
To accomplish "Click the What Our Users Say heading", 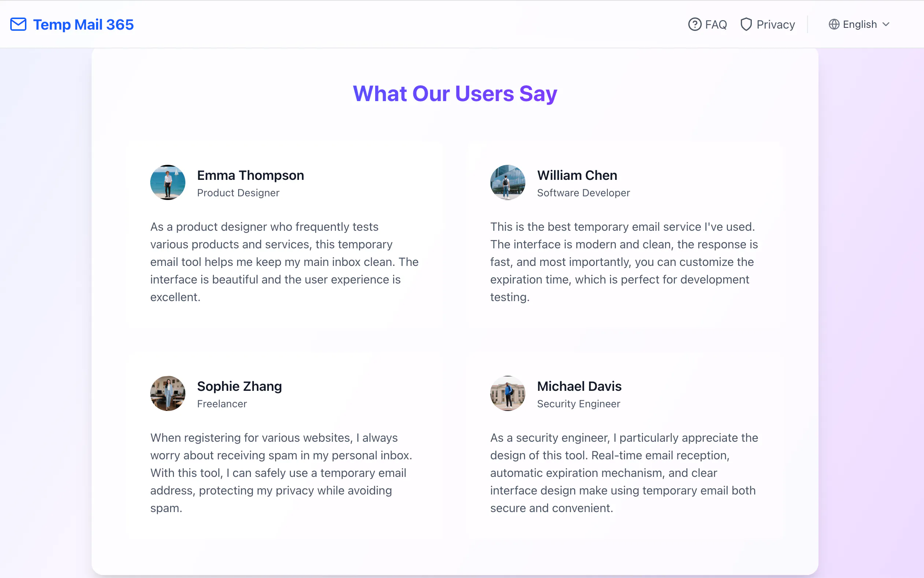I will point(455,94).
